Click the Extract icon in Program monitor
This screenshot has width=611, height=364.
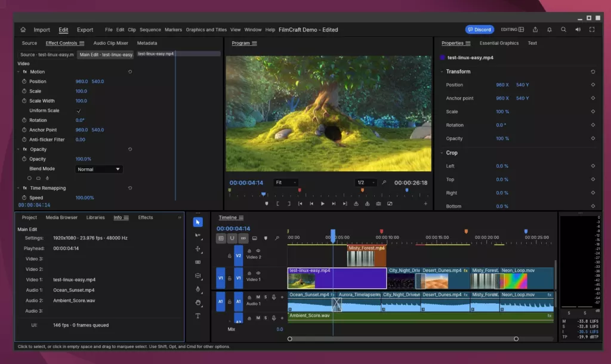367,203
